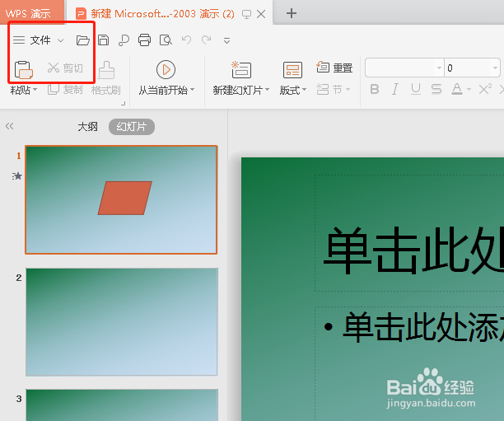
Task: Click the bulleted 单击此处添 content placeholder
Action: click(x=409, y=363)
